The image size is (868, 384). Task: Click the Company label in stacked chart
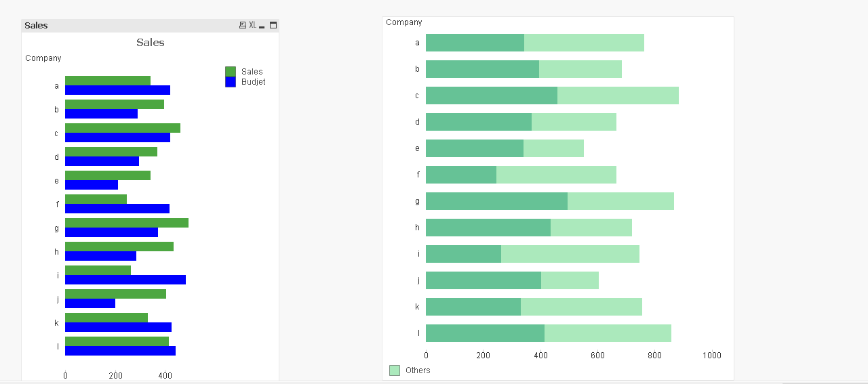point(404,22)
